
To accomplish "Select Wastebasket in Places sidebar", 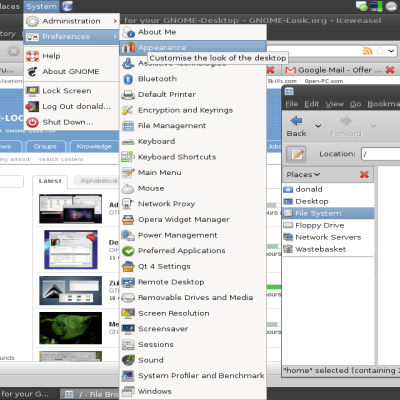I will (328, 249).
